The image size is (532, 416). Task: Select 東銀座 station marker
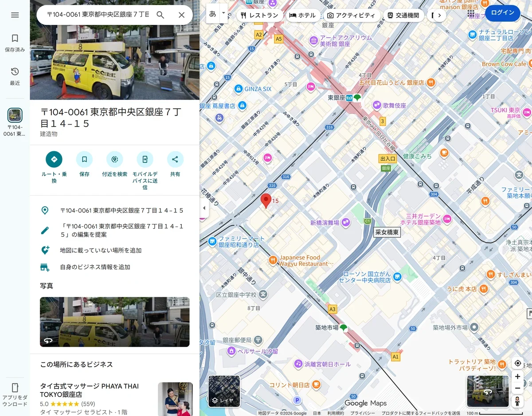(349, 97)
